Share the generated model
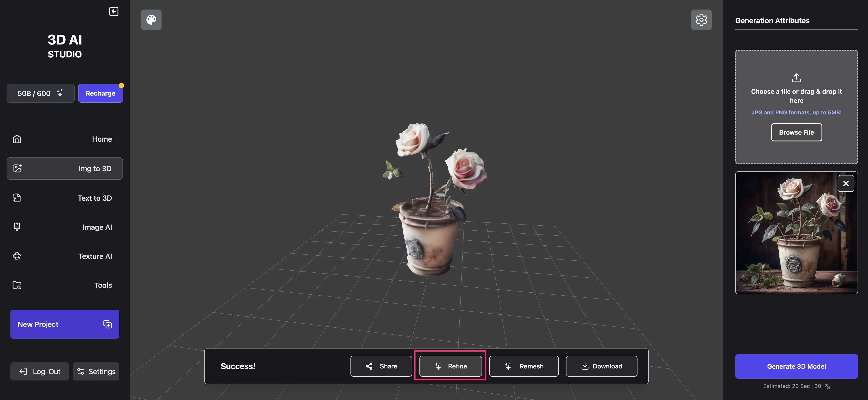The height and width of the screenshot is (400, 868). [381, 366]
